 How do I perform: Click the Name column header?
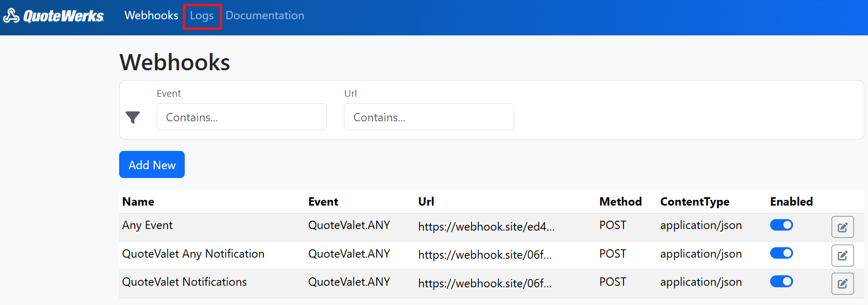(x=138, y=202)
